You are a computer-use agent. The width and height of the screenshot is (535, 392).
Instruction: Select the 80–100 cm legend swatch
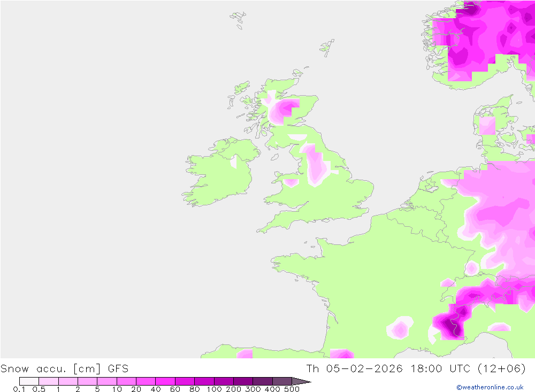coord(204,381)
